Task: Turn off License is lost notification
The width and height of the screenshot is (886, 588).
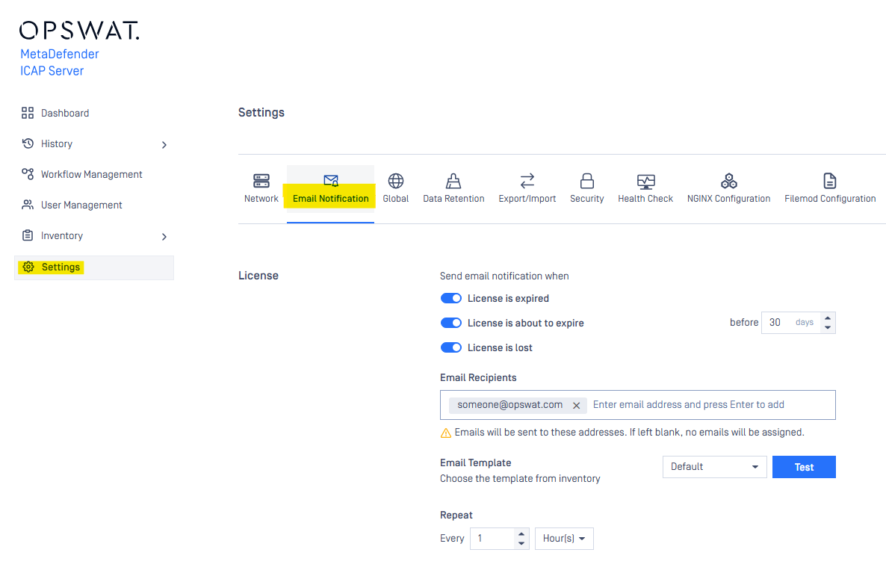Action: [451, 347]
